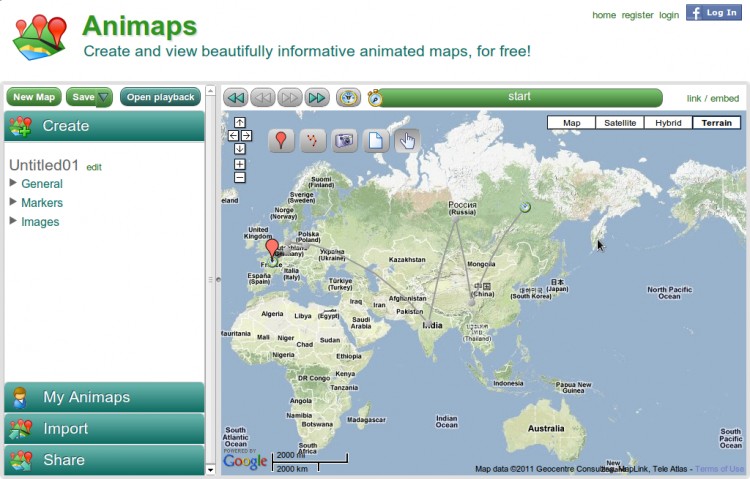Step animation one frame forward

click(x=290, y=98)
